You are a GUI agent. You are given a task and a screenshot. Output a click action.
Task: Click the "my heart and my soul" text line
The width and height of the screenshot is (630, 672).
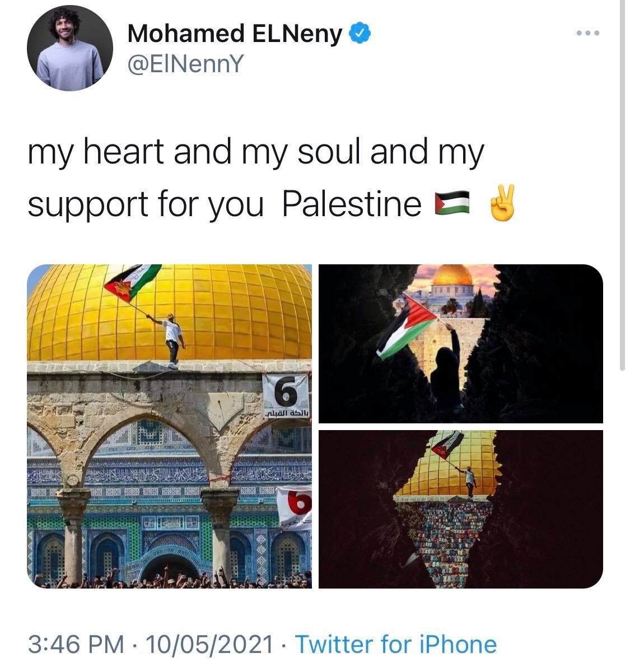255,152
